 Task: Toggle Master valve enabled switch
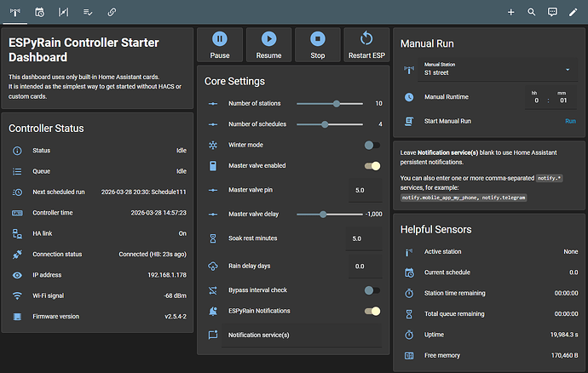(372, 166)
